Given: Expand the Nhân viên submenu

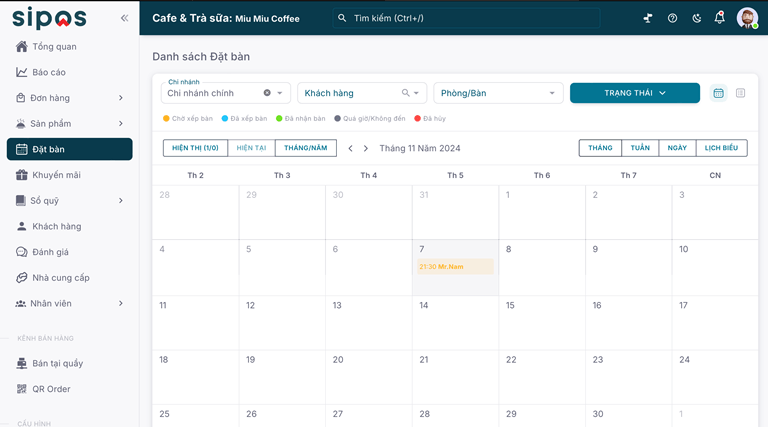Looking at the screenshot, I should (x=120, y=304).
